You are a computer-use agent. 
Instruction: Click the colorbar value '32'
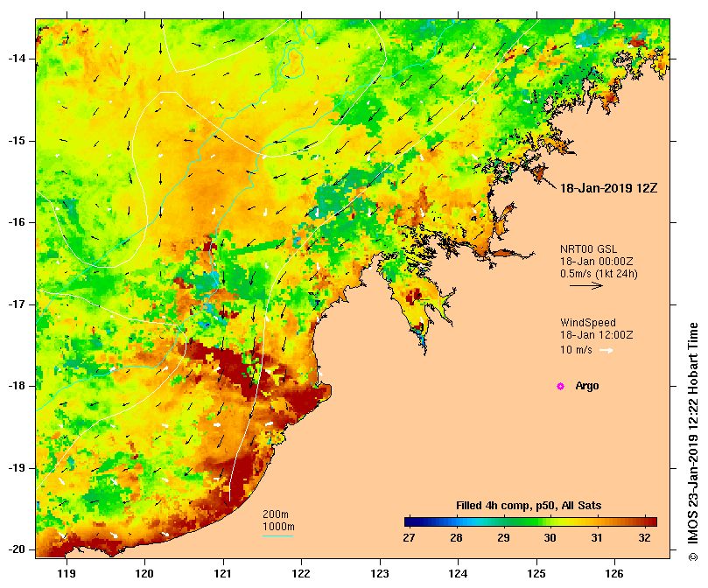644,538
